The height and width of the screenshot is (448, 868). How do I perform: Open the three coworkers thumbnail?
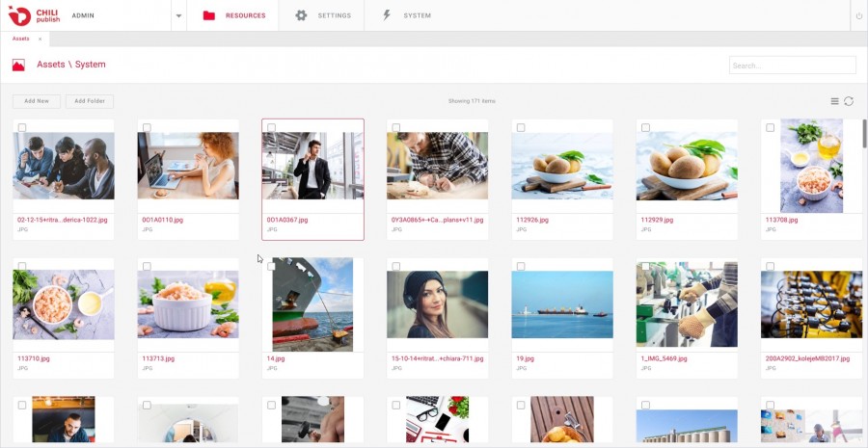point(64,166)
